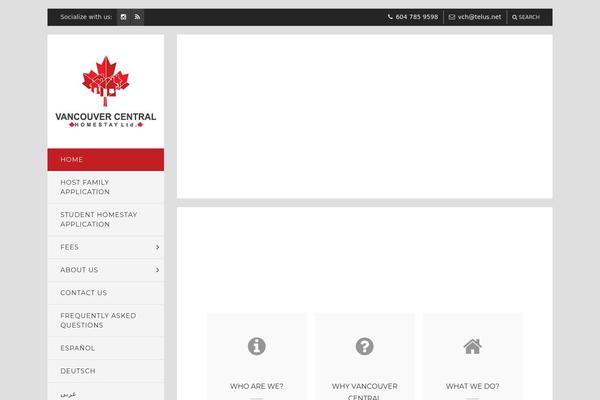Open the Instagram social icon
The width and height of the screenshot is (600, 400).
(x=123, y=17)
